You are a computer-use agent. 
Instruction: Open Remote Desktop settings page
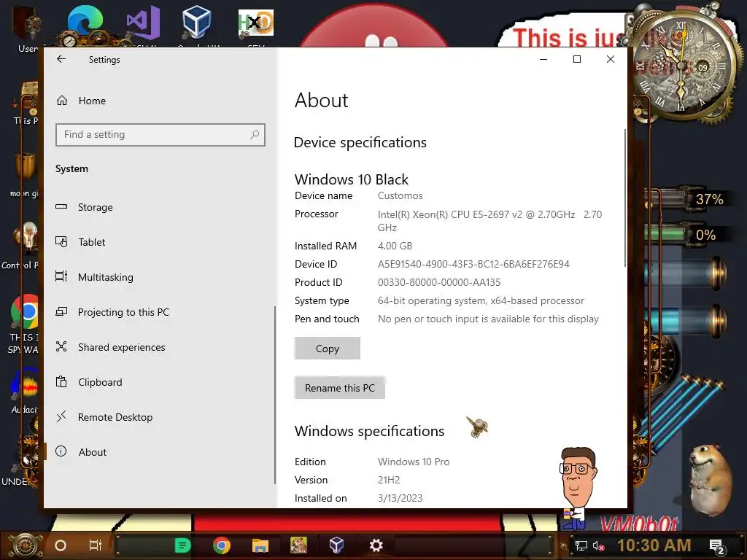160,417
